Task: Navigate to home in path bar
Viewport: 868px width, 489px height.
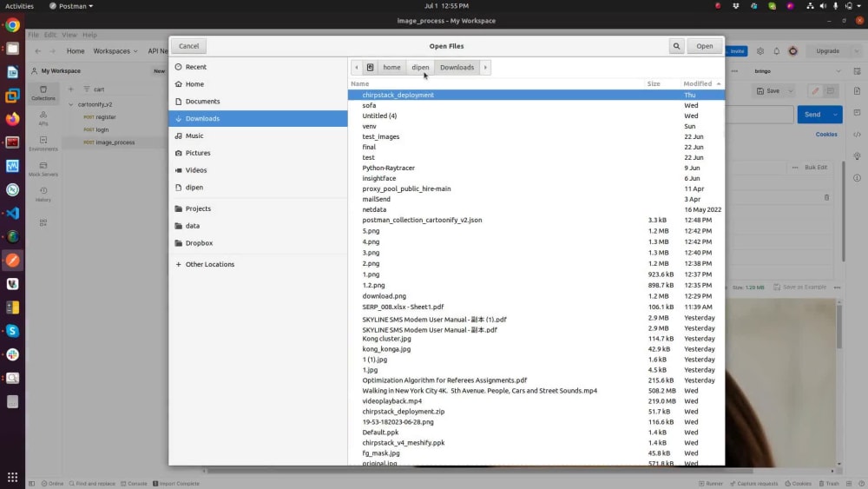Action: point(391,68)
